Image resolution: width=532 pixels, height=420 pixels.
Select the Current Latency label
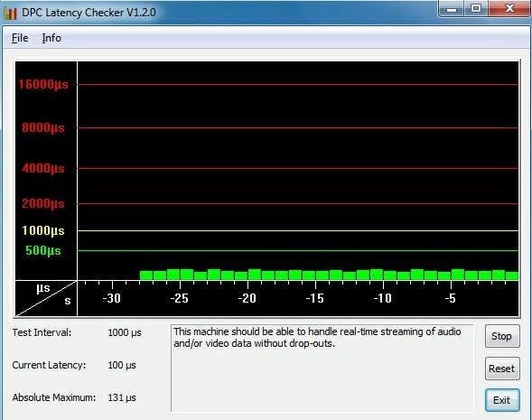(49, 366)
